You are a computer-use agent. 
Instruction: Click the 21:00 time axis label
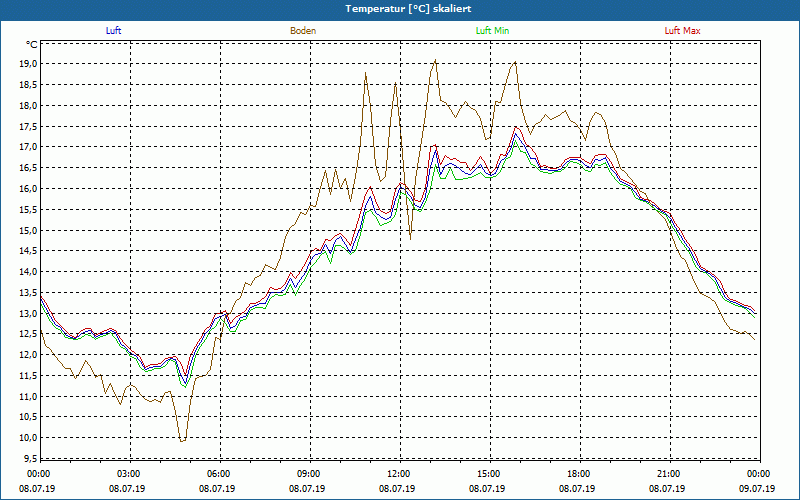667,474
